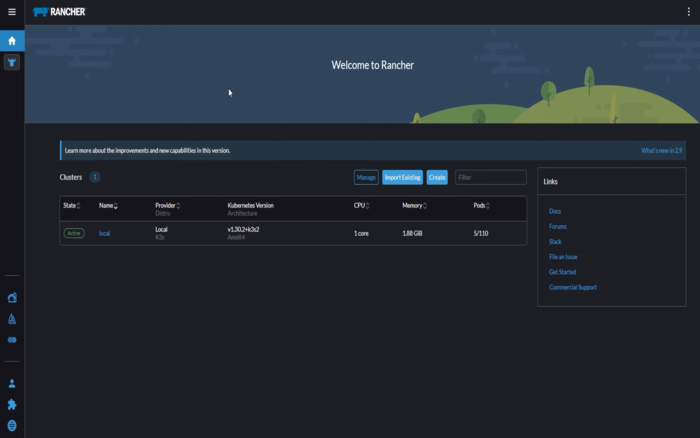Viewport: 700px width, 438px height.
Task: Click the Local provider cell
Action: coord(161,229)
